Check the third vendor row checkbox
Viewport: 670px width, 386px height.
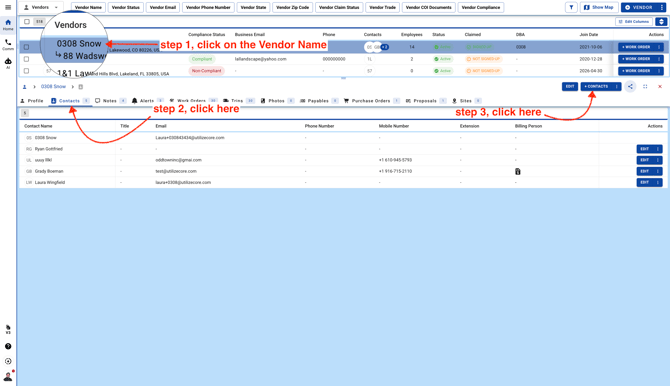[26, 71]
